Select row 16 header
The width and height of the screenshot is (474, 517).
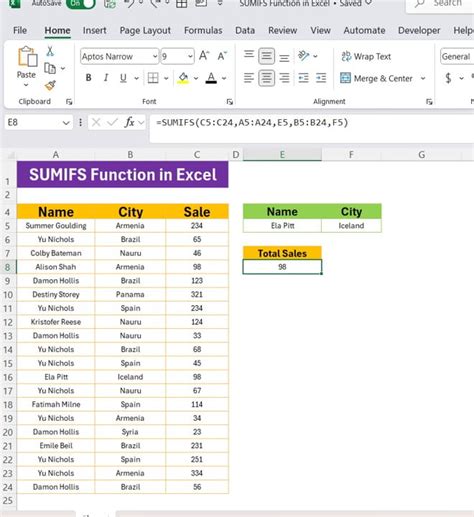(x=8, y=377)
